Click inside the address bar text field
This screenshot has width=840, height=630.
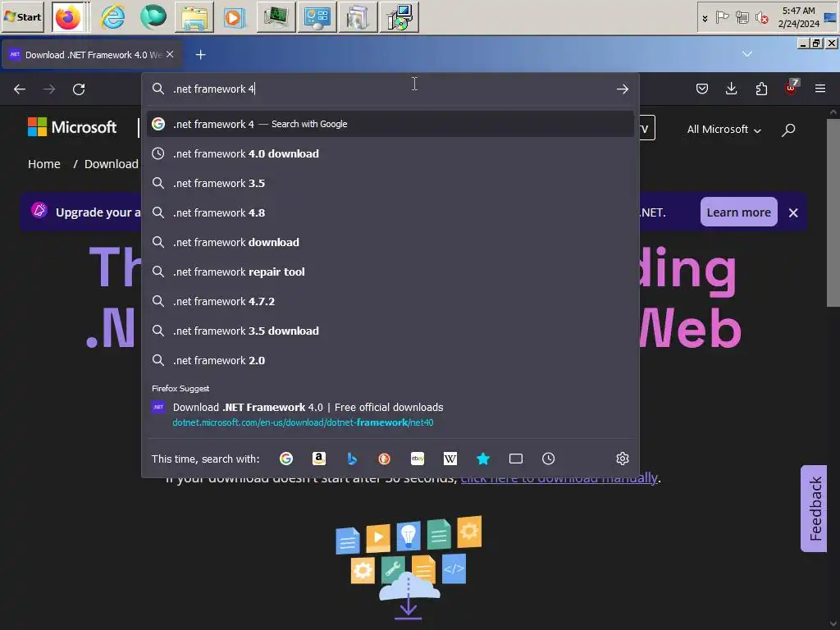point(391,89)
